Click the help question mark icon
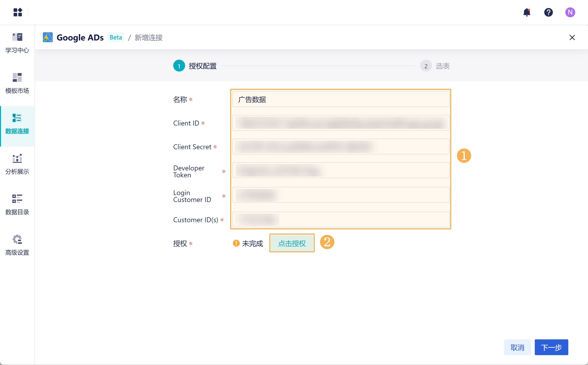The height and width of the screenshot is (365, 588). click(x=548, y=12)
